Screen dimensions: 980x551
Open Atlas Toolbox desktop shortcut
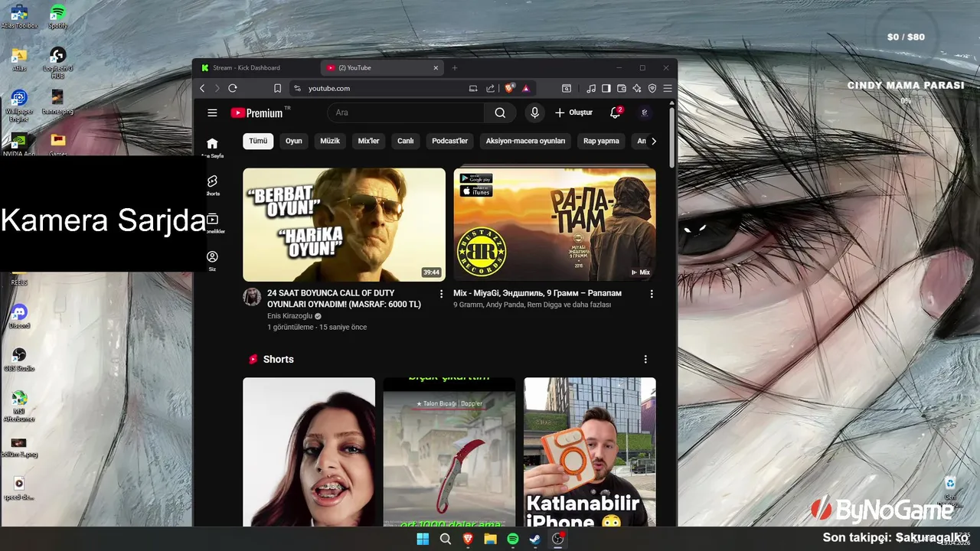point(19,17)
